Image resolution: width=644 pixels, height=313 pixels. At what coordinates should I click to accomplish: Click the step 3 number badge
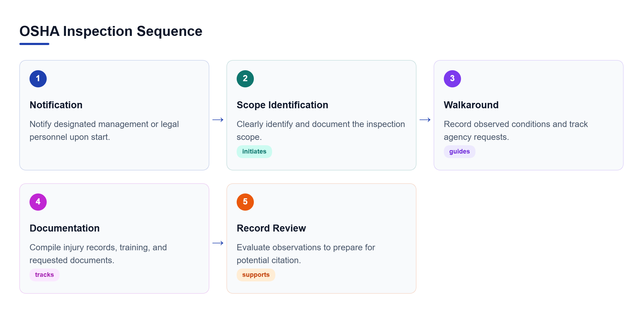pyautogui.click(x=452, y=79)
